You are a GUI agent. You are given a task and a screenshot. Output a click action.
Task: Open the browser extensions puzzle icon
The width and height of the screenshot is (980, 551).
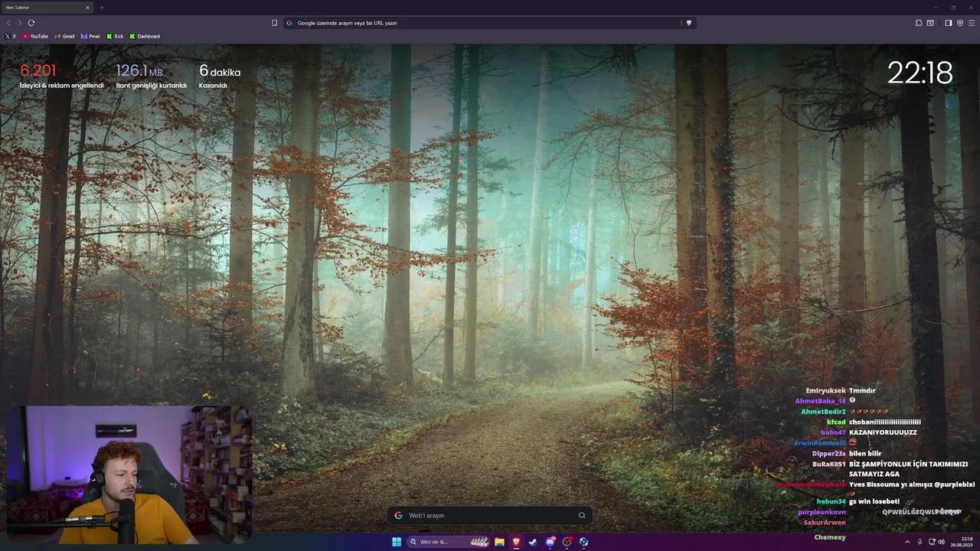click(919, 23)
